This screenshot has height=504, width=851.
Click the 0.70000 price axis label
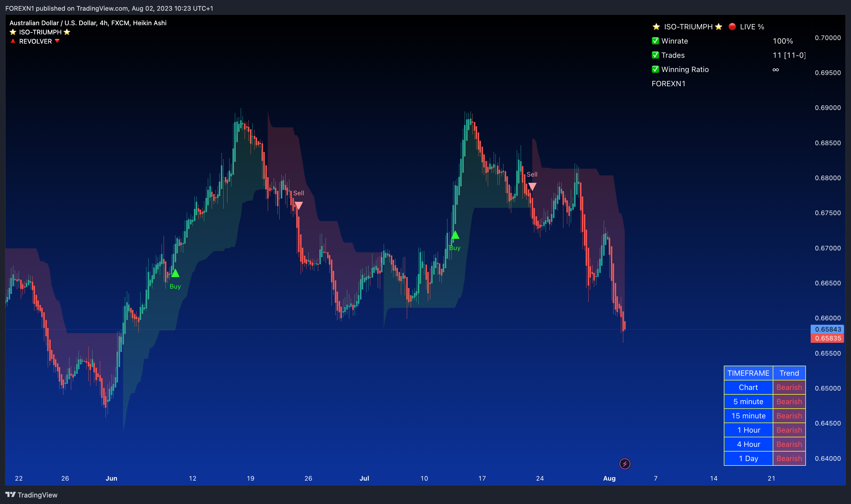[828, 38]
